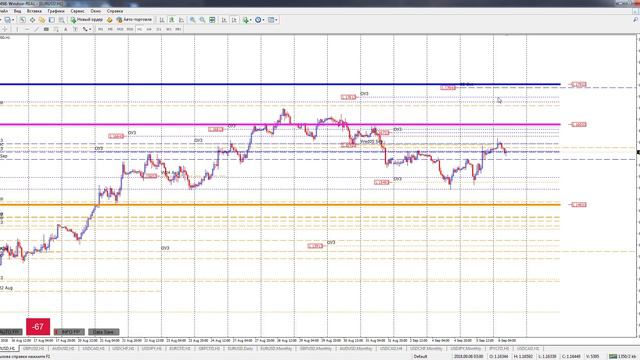
Task: Toggle the Авто-торговля button
Action: pos(134,20)
